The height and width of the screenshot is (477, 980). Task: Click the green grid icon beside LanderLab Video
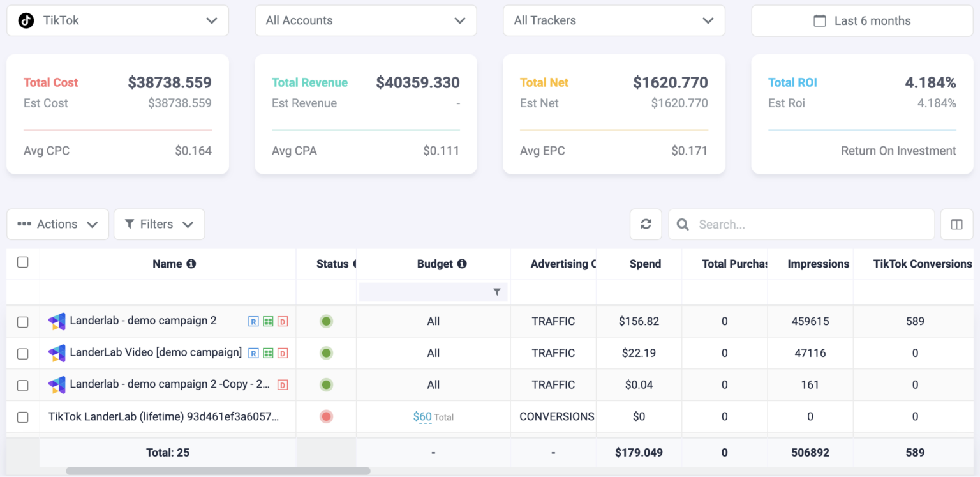[269, 352]
